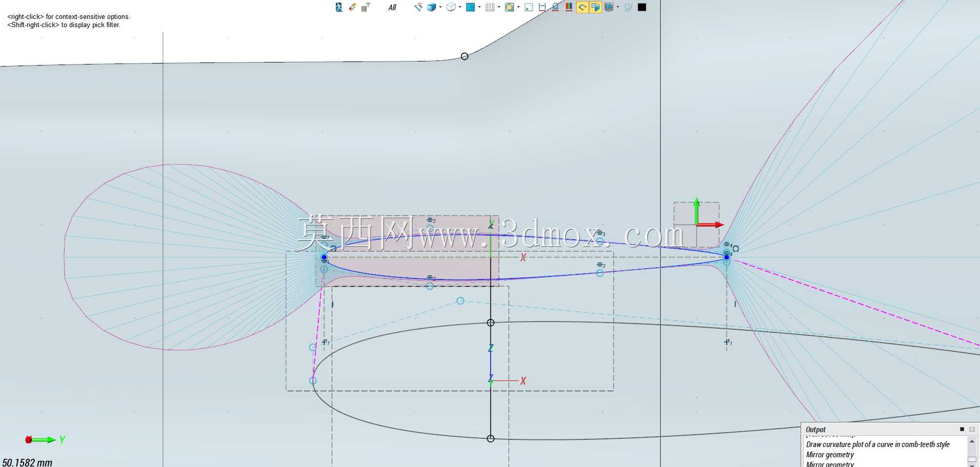Click the black color swatch in toolbar

[642, 7]
